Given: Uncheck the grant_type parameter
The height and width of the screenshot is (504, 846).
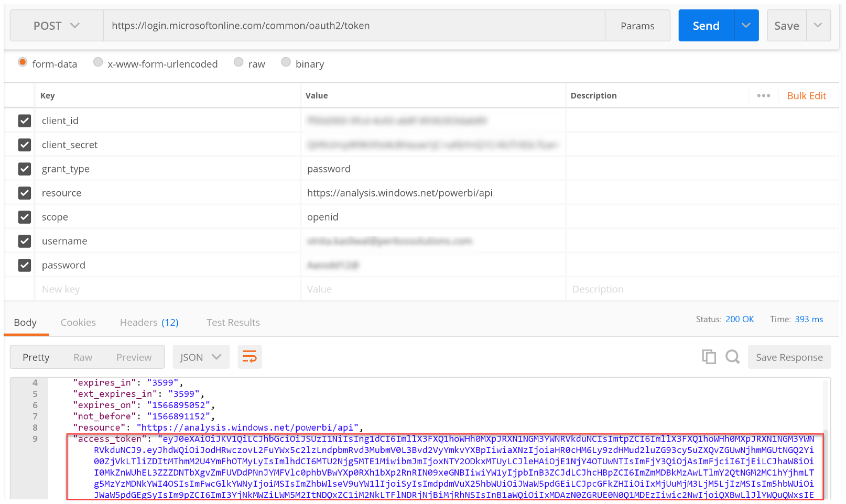Looking at the screenshot, I should tap(25, 169).
